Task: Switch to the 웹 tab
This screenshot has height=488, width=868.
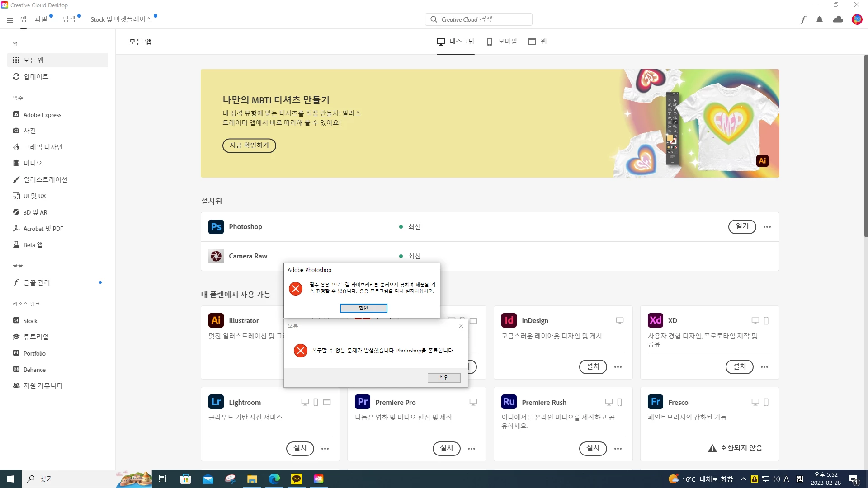Action: pos(538,42)
